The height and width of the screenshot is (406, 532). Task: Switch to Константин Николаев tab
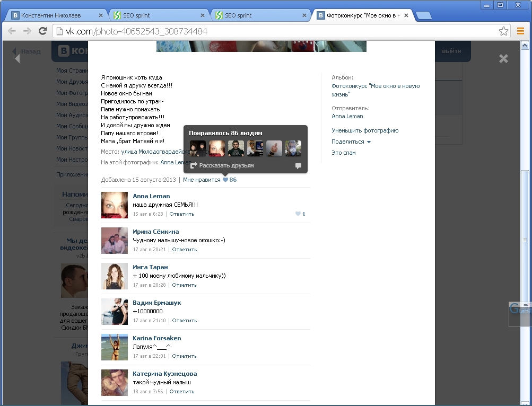tap(56, 15)
